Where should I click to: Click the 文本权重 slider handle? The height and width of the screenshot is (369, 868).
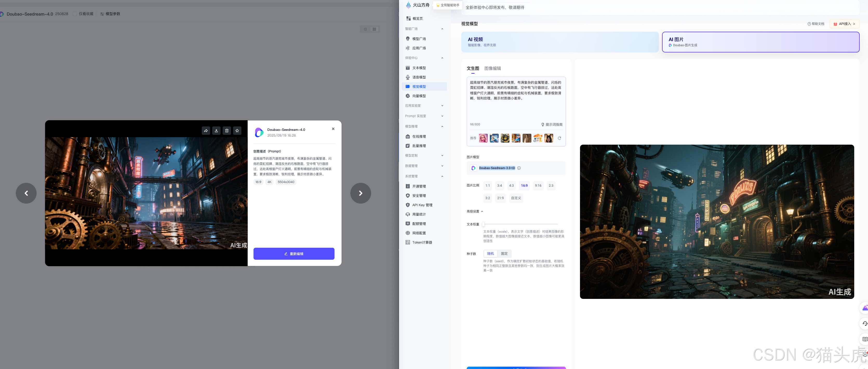(x=483, y=224)
